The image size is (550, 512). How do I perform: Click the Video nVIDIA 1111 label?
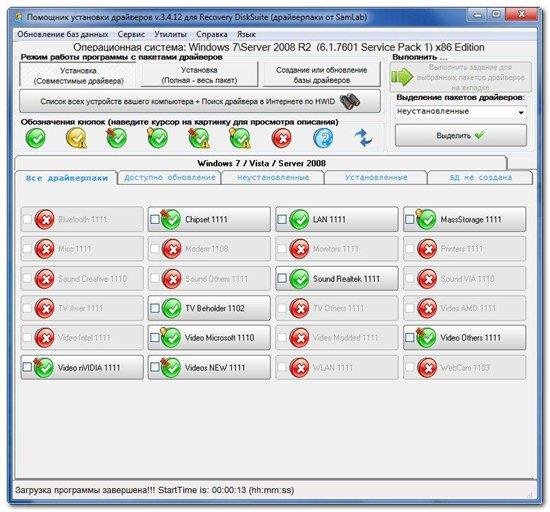[89, 368]
